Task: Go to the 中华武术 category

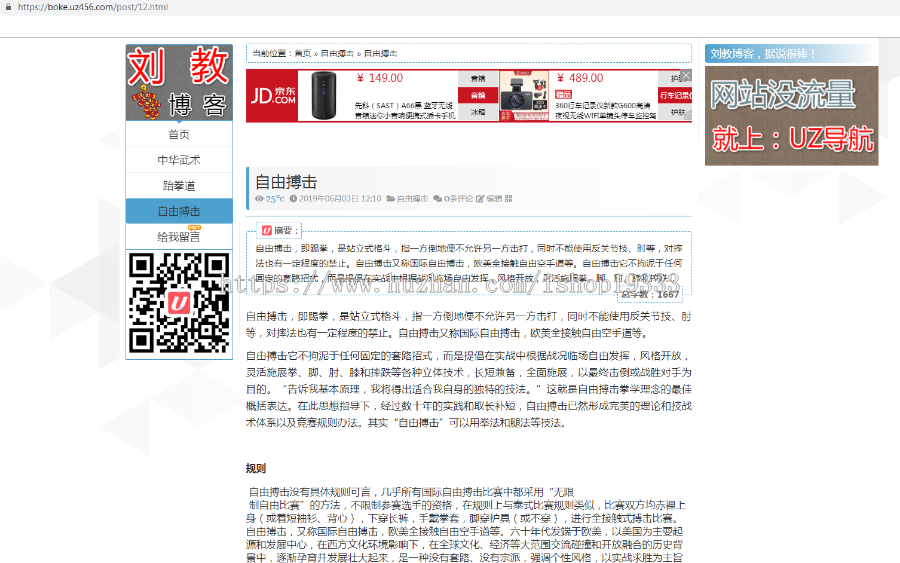Action: pyautogui.click(x=179, y=160)
